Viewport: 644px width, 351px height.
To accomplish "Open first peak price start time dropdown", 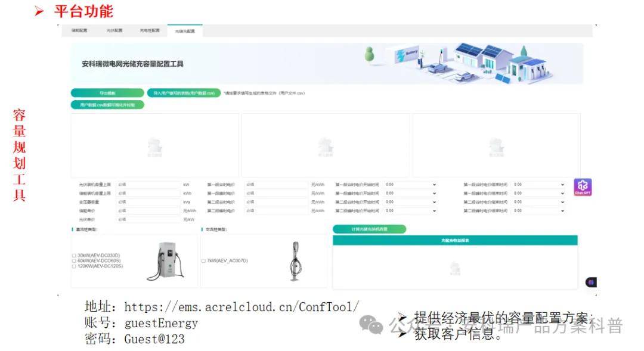I will [410, 193].
